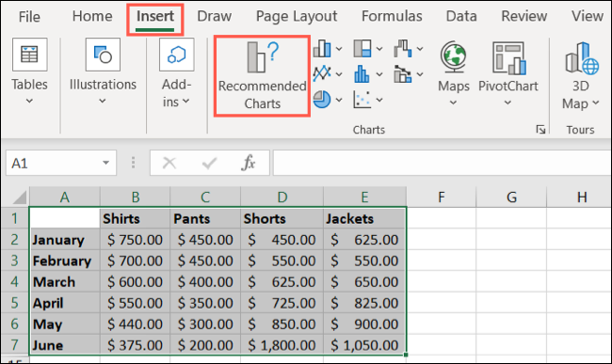Viewport: 612px width, 364px height.
Task: Click the PivotChart icon
Action: [508, 57]
